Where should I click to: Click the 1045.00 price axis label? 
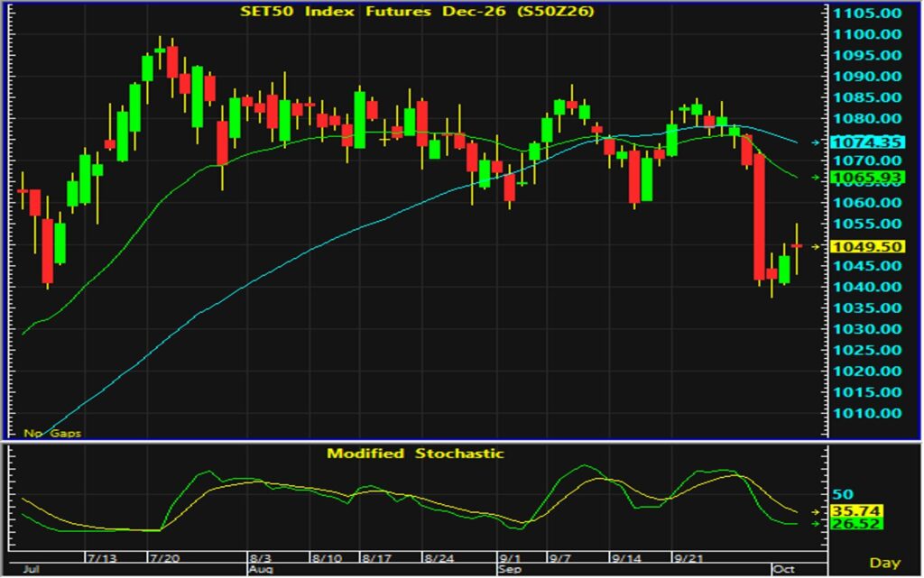click(867, 266)
